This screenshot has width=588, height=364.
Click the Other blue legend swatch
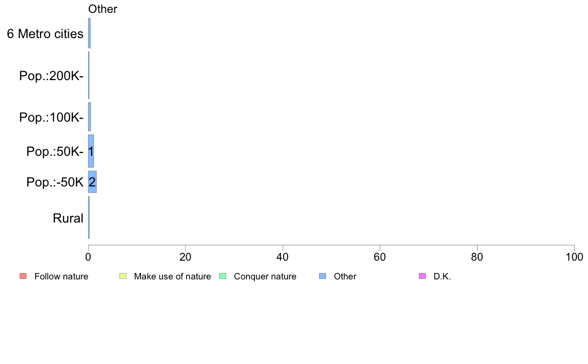[x=323, y=276]
